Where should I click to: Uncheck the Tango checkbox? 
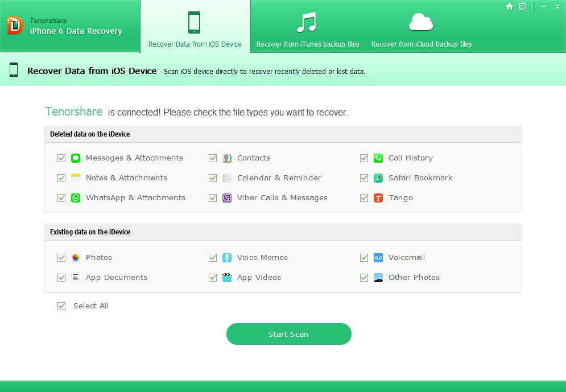tap(364, 198)
